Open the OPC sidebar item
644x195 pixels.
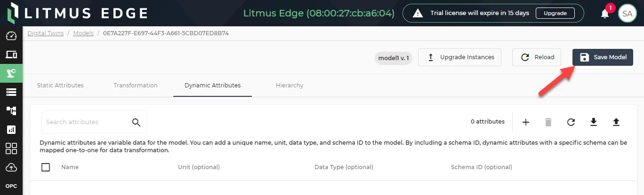(11, 186)
